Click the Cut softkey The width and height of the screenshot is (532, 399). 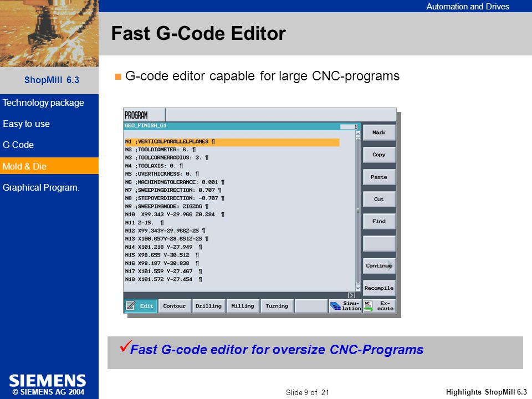pos(379,199)
